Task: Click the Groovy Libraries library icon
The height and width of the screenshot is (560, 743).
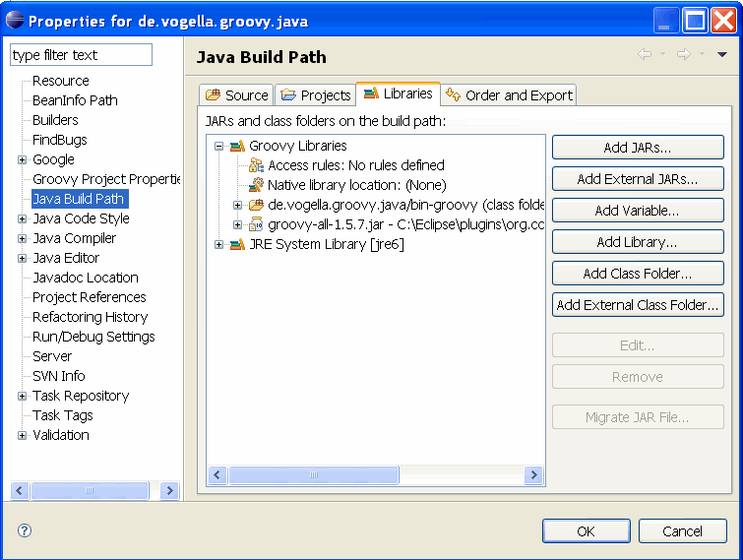Action: coord(237,146)
